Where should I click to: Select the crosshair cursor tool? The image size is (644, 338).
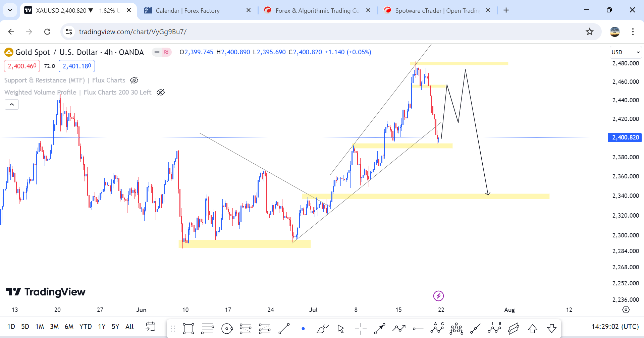[361, 329]
